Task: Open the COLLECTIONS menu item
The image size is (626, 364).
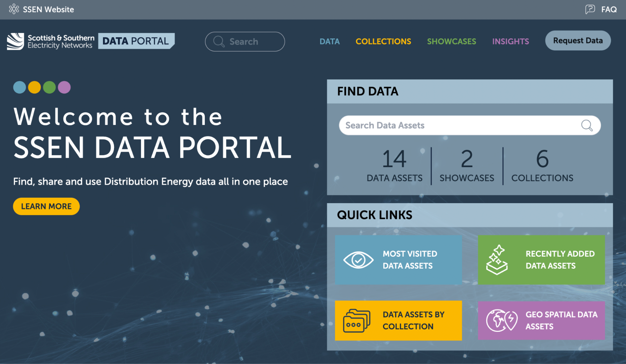Action: [x=383, y=41]
